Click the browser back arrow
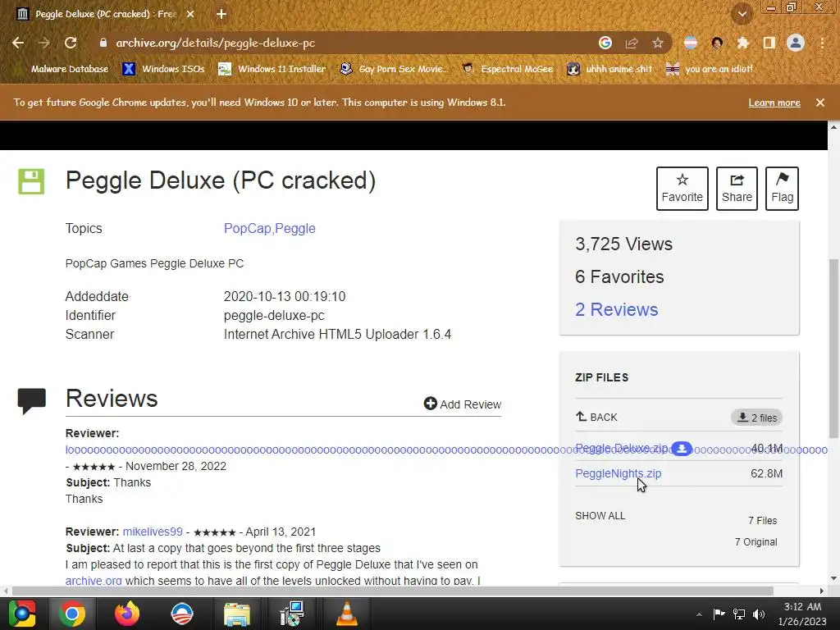Viewport: 840px width, 630px height. click(x=18, y=43)
